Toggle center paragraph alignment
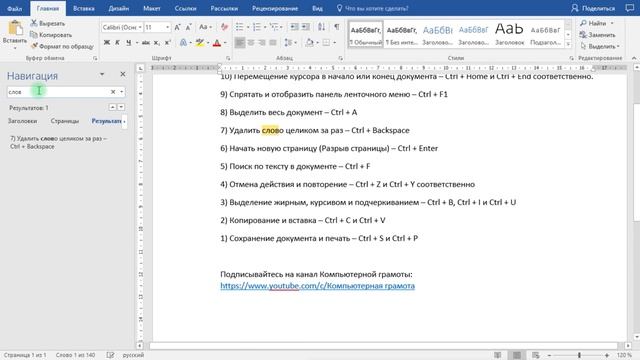Screen dimensions: 640x360 point(251,42)
